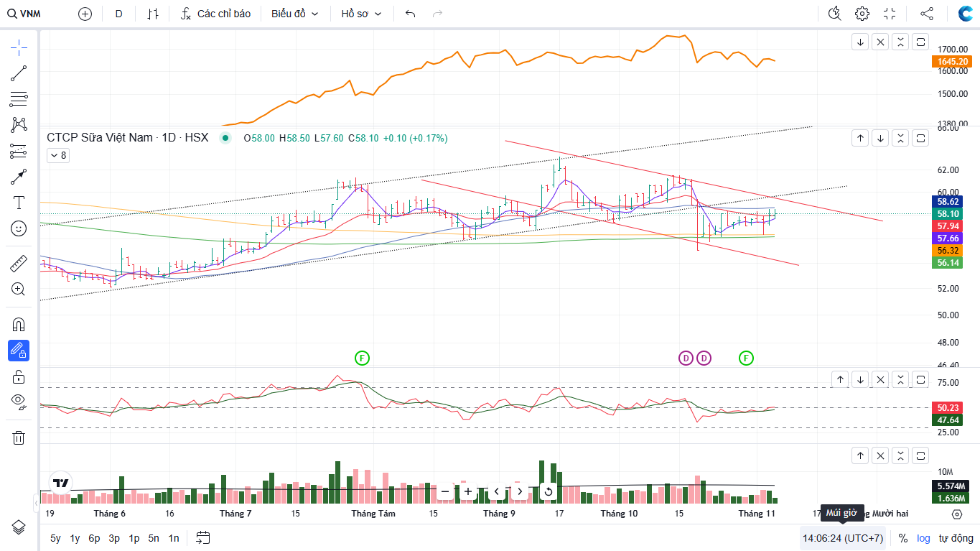Expand the collapsed indicator legend showing 8

[x=57, y=155]
